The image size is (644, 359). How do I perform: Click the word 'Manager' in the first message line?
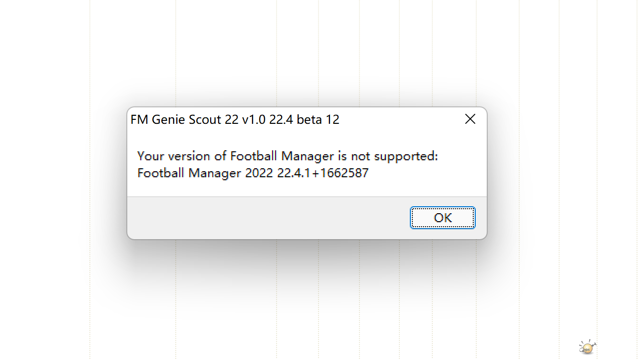[308, 157]
